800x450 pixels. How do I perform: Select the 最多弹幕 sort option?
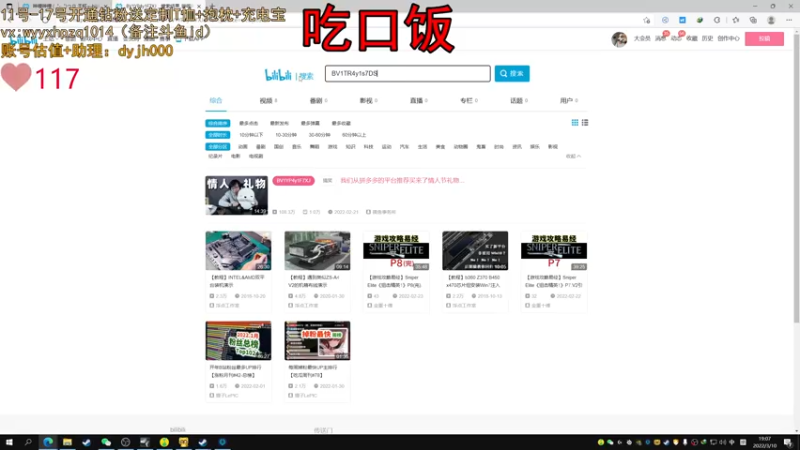(310, 123)
